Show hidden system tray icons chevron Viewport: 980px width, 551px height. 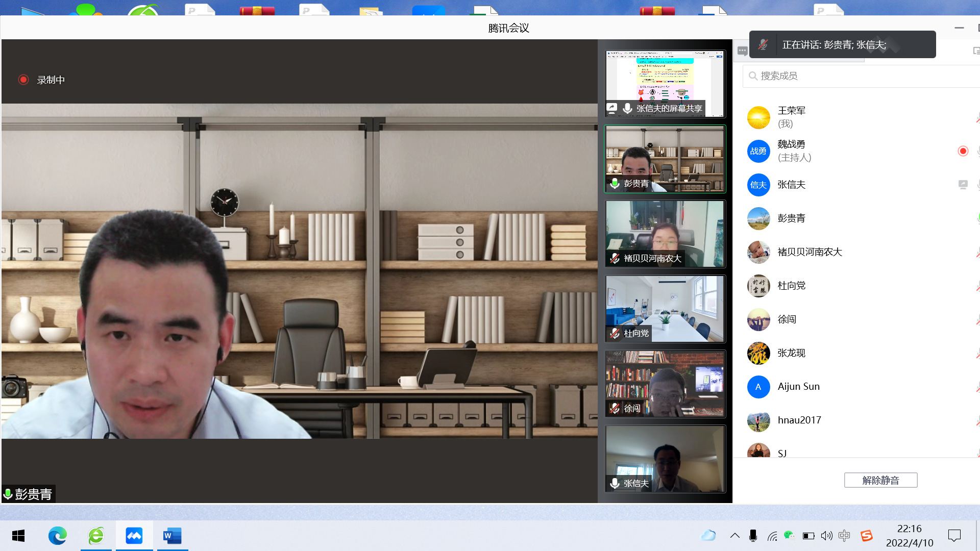(x=734, y=536)
